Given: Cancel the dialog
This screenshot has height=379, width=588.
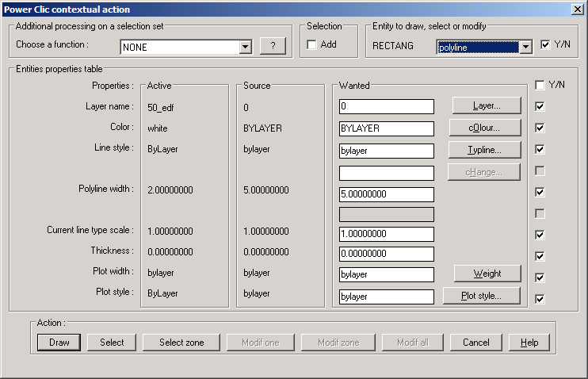Looking at the screenshot, I should 476,343.
